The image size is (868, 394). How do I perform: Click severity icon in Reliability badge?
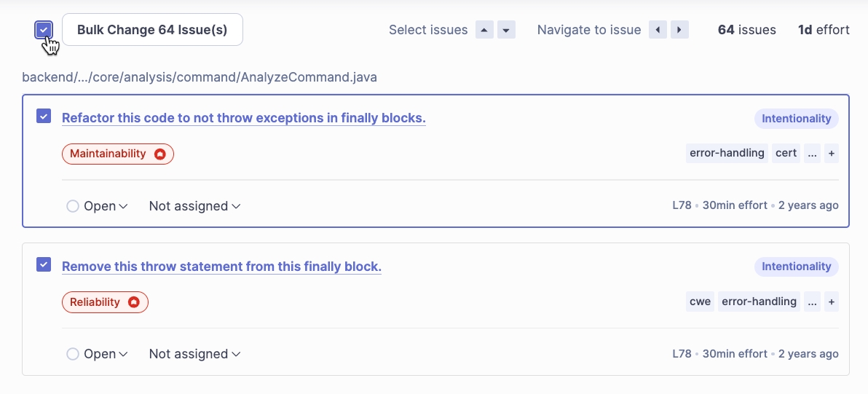(x=134, y=302)
